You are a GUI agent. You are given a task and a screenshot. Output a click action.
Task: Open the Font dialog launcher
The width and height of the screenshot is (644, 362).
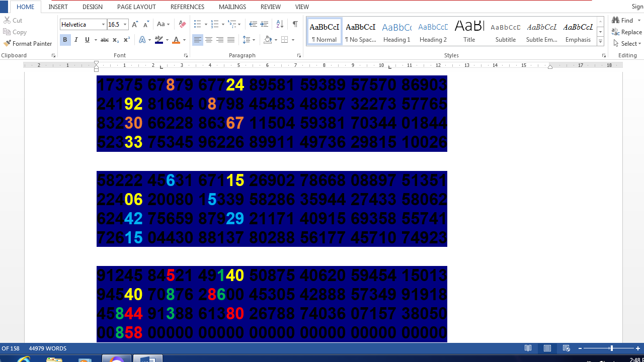[x=186, y=56]
